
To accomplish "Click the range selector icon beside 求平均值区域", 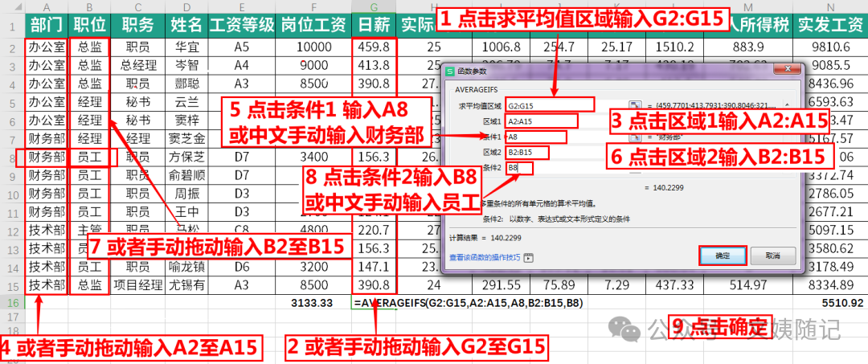I will [635, 105].
